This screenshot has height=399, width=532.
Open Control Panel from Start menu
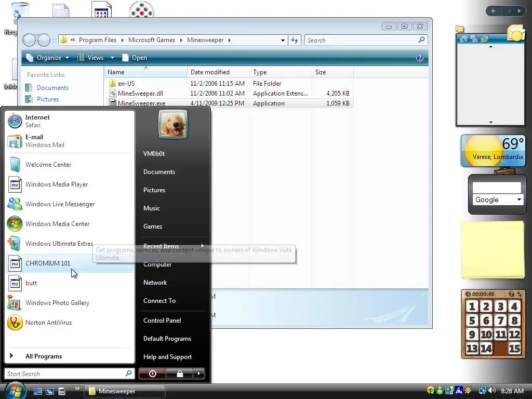[174, 320]
